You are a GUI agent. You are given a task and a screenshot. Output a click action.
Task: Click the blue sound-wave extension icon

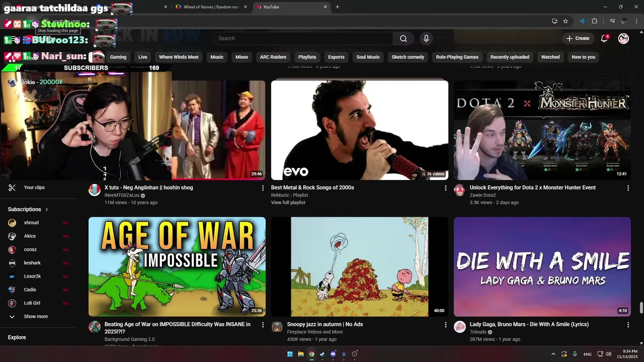582,21
